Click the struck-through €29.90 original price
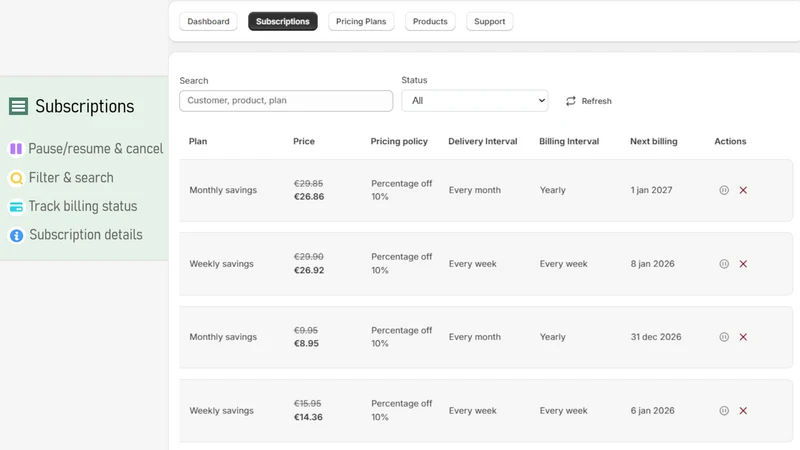Image resolution: width=800 pixels, height=450 pixels. tap(308, 257)
